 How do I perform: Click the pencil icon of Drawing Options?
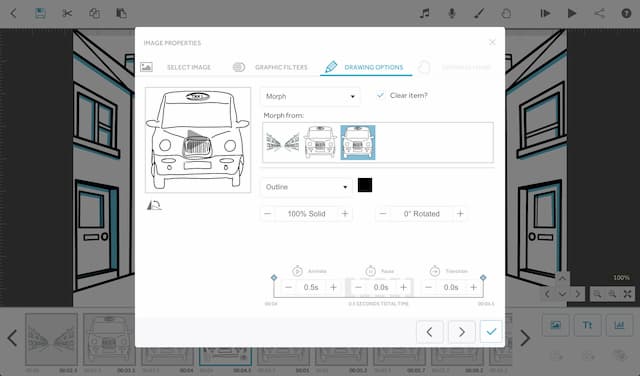(x=331, y=67)
